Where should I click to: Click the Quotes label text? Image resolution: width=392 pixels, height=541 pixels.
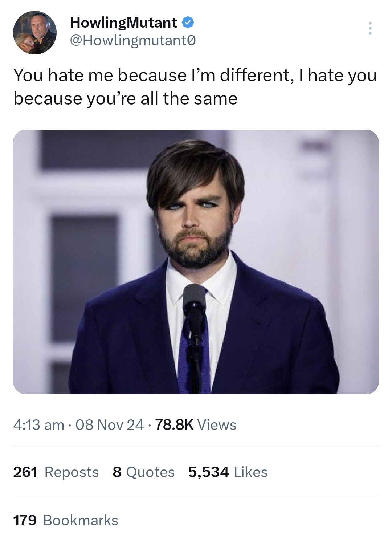click(150, 472)
